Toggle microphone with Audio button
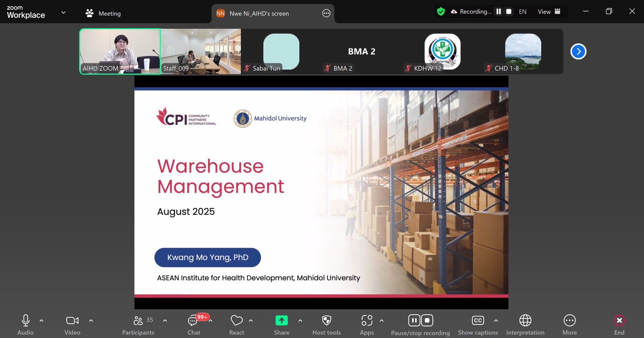Viewport: 644px width, 338px height. (x=26, y=321)
